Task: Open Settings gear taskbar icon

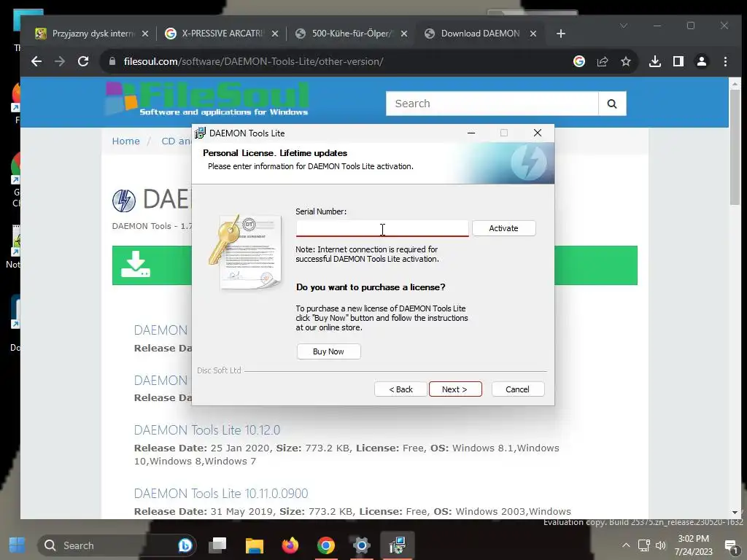Action: pos(362,545)
